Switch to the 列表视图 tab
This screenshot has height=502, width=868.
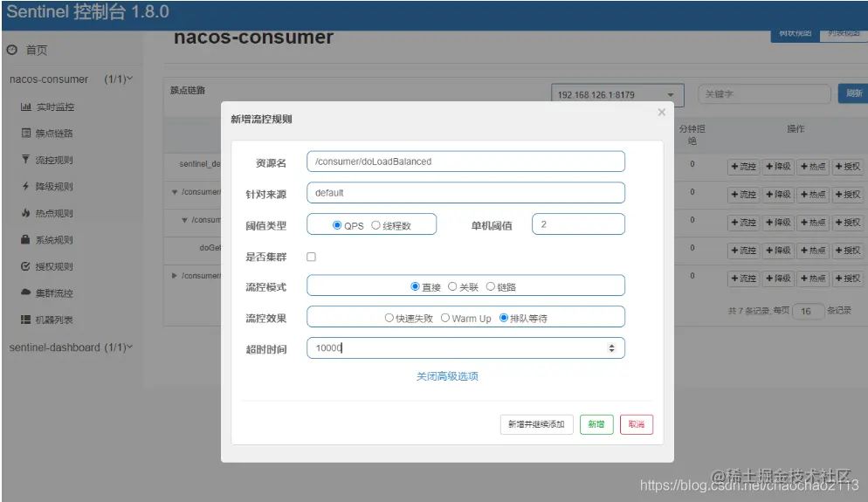[x=843, y=34]
